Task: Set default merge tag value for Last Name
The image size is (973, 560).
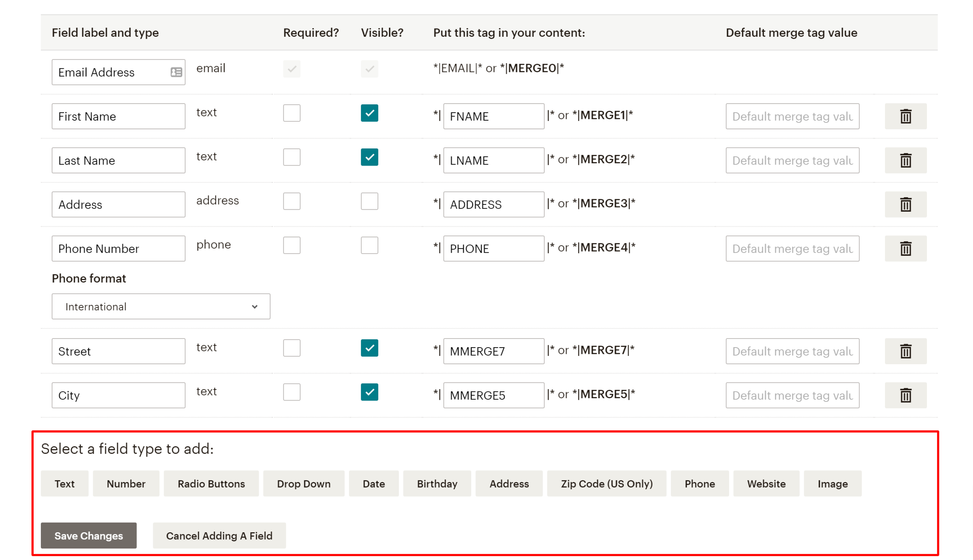Action: pyautogui.click(x=792, y=160)
